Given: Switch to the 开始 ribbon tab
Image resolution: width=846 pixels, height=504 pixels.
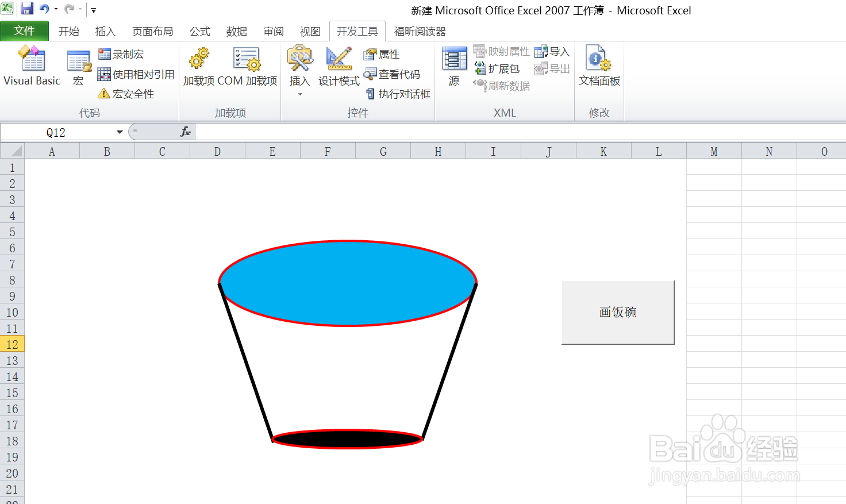Looking at the screenshot, I should tap(69, 31).
